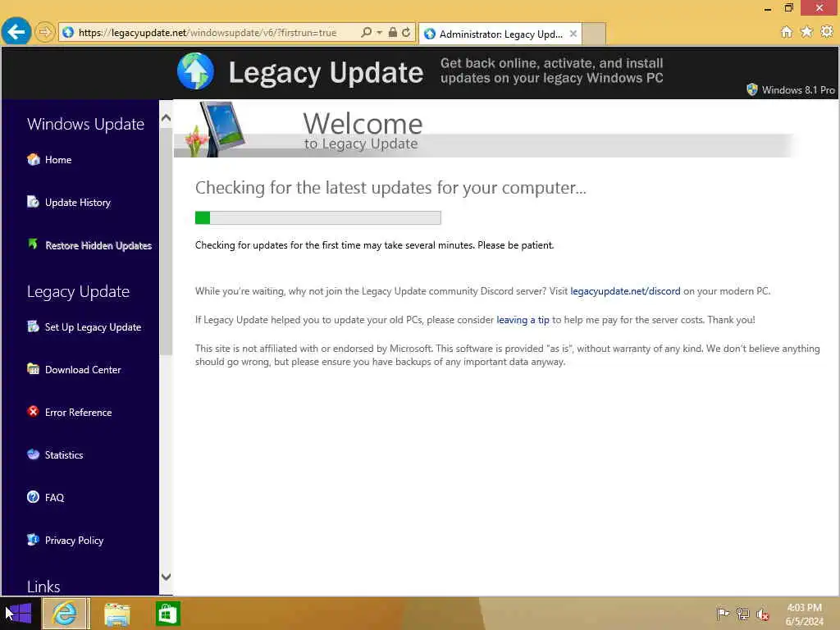Click the Statistics pie chart icon
The image size is (840, 630).
[33, 454]
